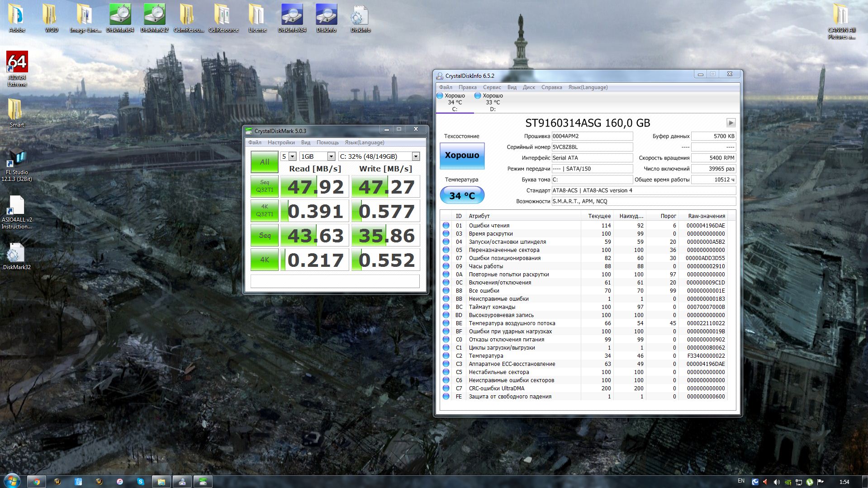The height and width of the screenshot is (488, 868).
Task: Click the Хорошо health status button
Action: [x=462, y=156]
